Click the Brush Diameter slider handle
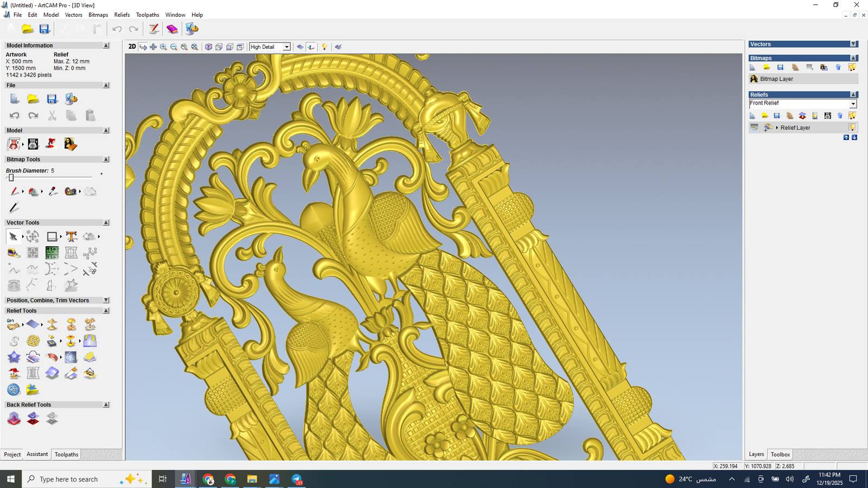Viewport: 868px width, 488px height. click(x=11, y=177)
